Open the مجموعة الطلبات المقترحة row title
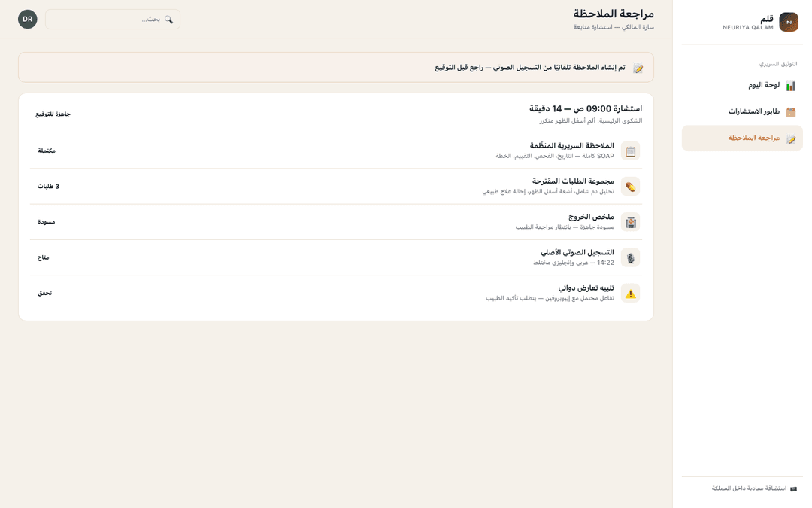 tap(573, 181)
